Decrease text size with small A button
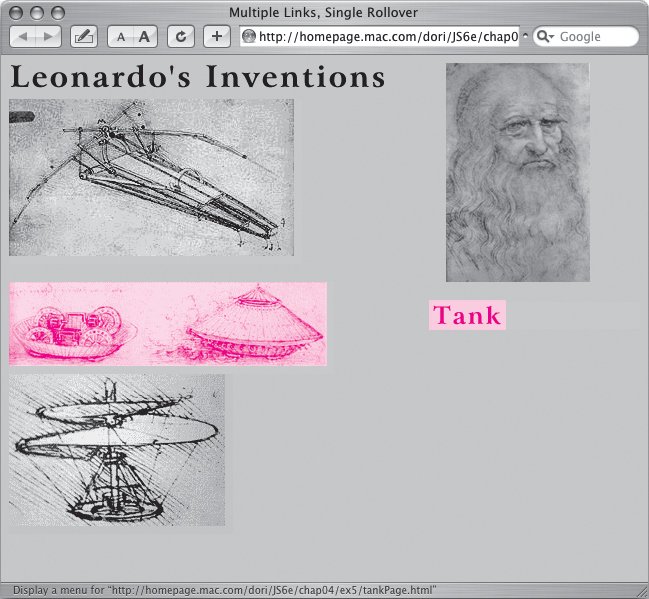 pos(120,37)
